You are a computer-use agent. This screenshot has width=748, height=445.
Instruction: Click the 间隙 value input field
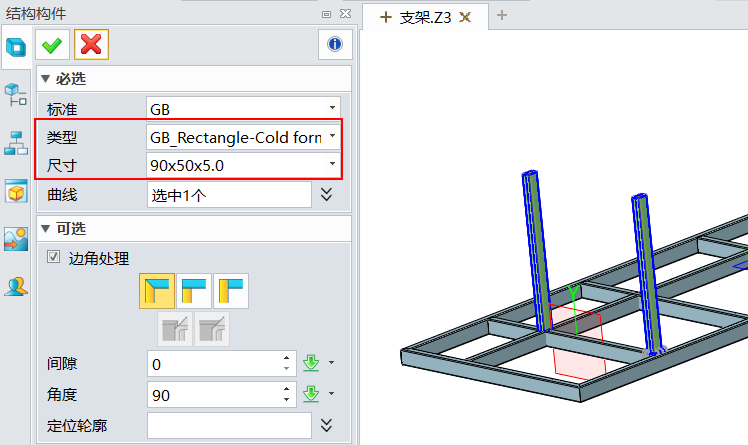214,364
